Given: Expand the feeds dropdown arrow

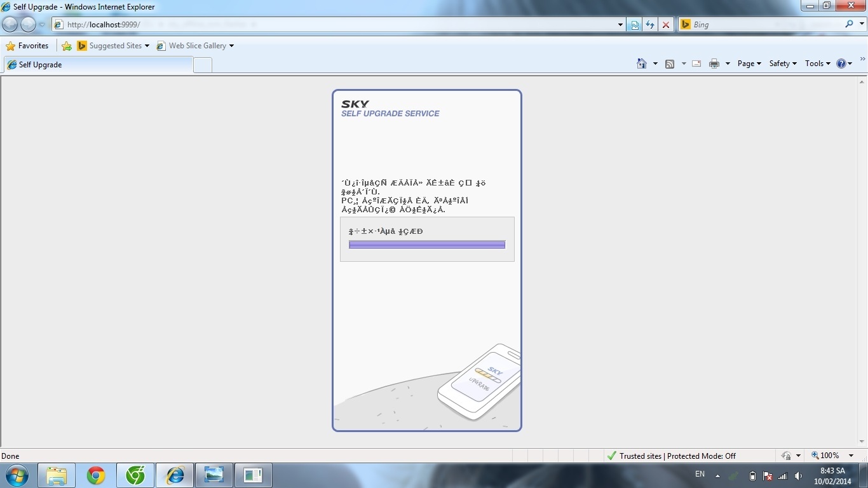Looking at the screenshot, I should click(x=684, y=64).
